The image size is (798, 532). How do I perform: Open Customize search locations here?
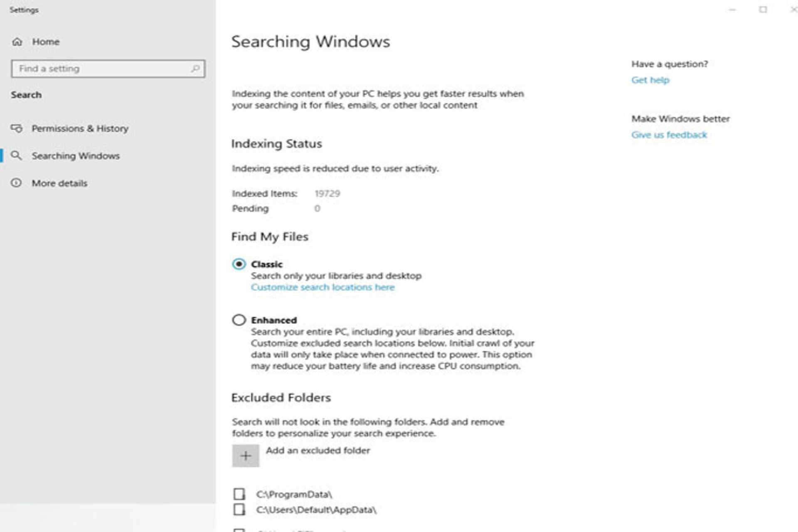coord(323,287)
